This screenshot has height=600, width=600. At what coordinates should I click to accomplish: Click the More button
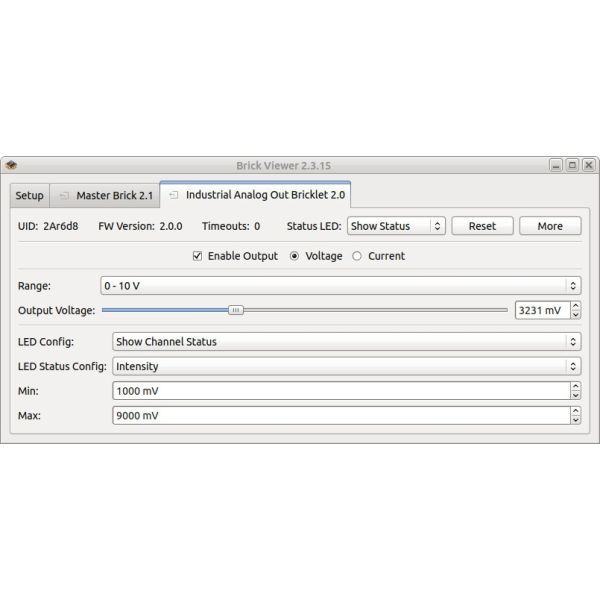[x=550, y=226]
